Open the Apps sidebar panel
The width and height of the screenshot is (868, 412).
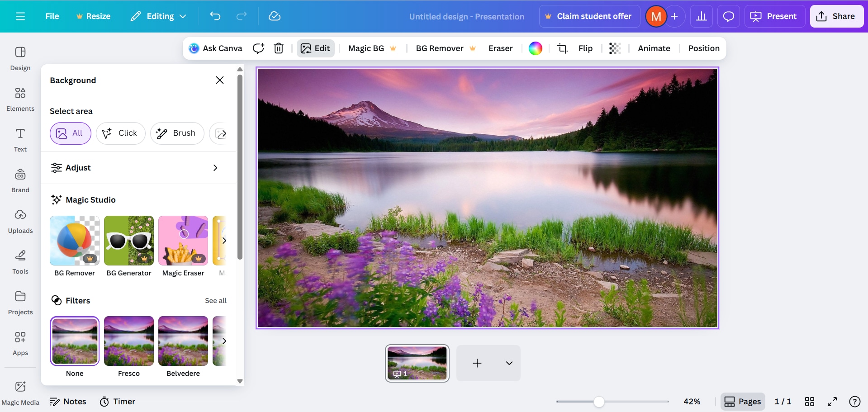pos(20,344)
